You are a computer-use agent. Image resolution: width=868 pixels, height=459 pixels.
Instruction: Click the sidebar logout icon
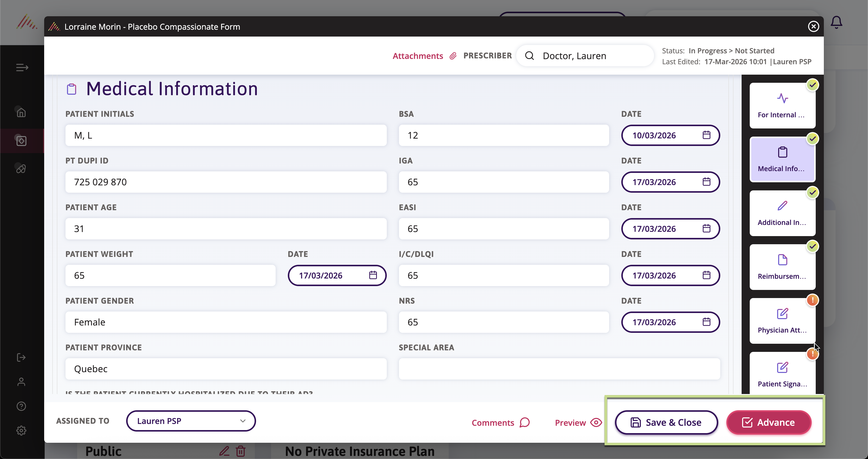(21, 357)
